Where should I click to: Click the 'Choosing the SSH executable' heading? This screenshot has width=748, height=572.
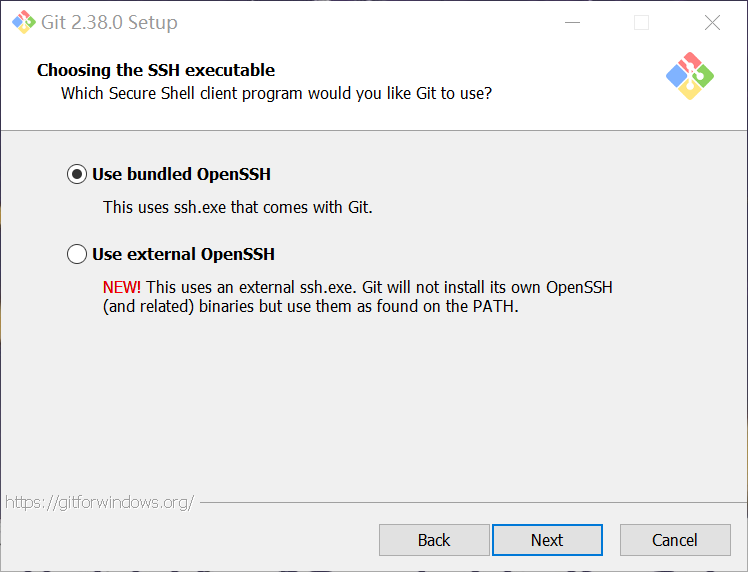(x=156, y=70)
